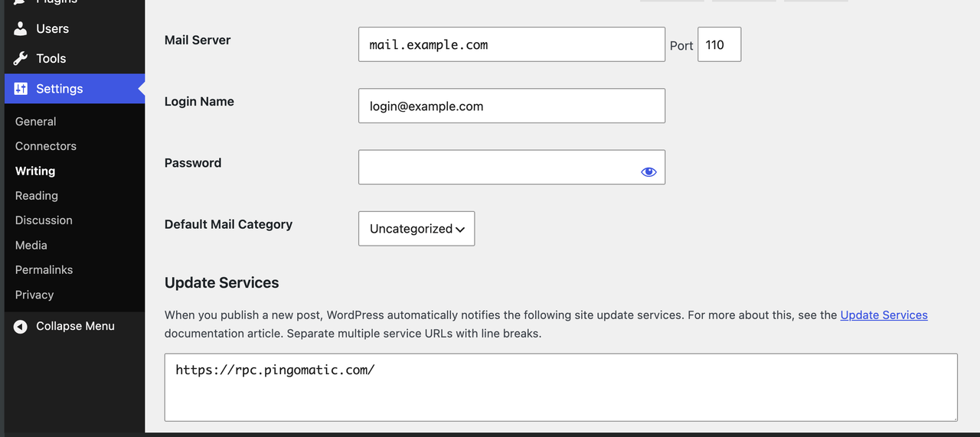Show password using the eye icon
The height and width of the screenshot is (437, 980).
pyautogui.click(x=648, y=172)
